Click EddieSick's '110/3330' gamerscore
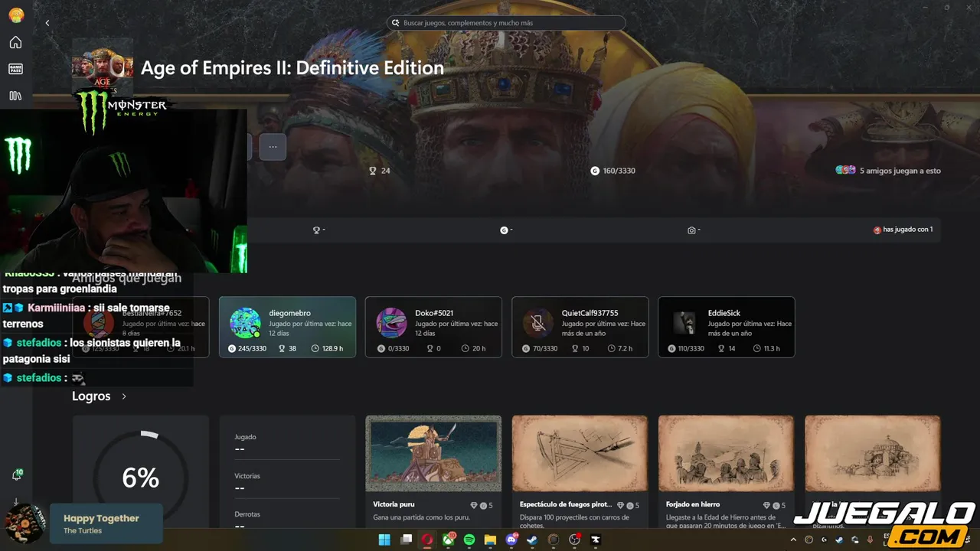980x551 pixels. pos(691,349)
